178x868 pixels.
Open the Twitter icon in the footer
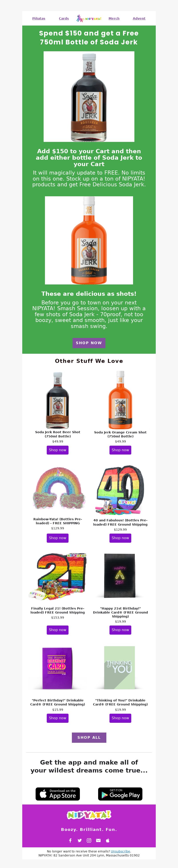80,840
